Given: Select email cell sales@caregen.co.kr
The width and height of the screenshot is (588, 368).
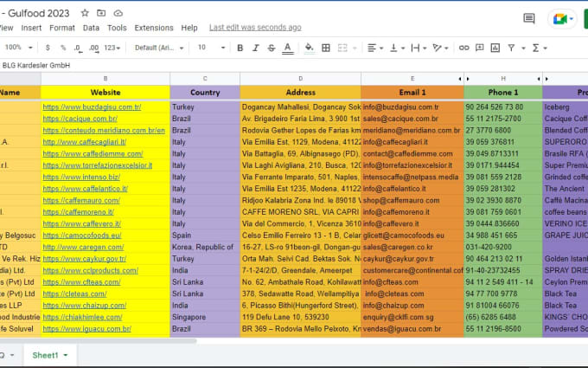Looking at the screenshot, I should point(412,247).
